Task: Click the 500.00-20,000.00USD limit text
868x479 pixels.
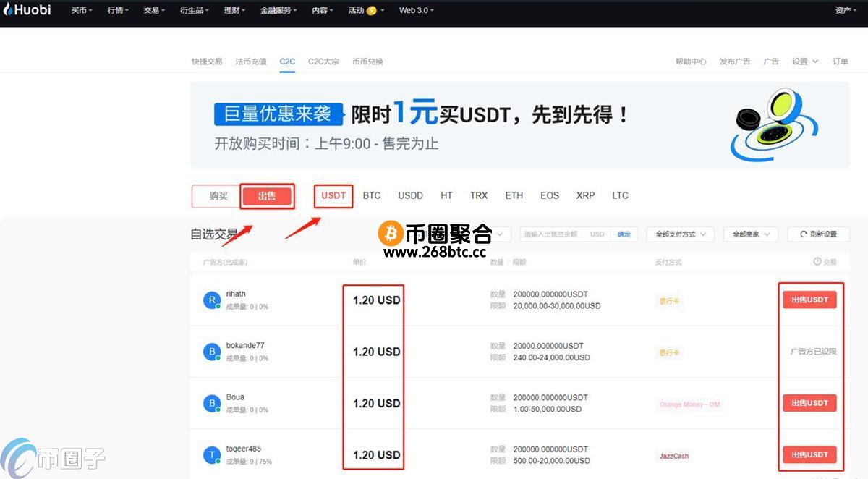Action: [551, 461]
